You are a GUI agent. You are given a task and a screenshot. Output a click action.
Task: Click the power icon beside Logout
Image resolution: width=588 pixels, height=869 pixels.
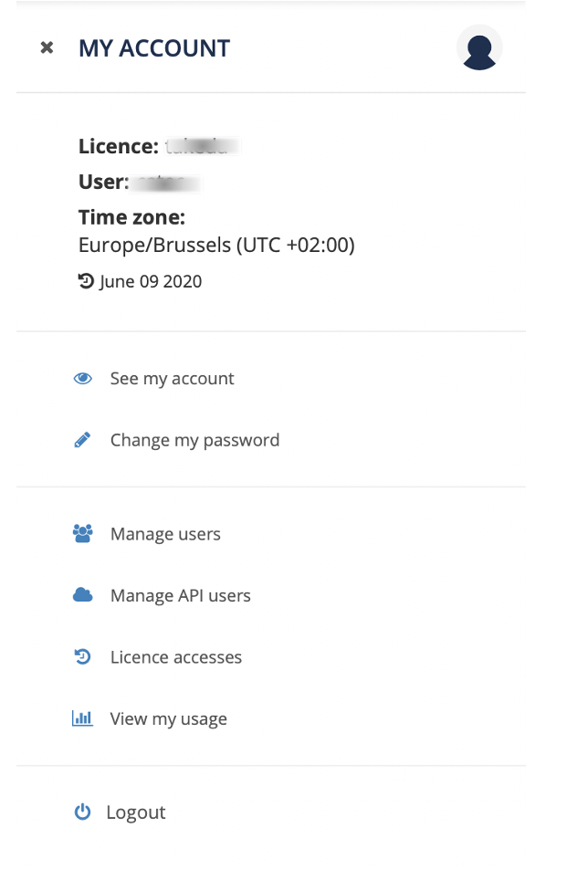tap(82, 812)
